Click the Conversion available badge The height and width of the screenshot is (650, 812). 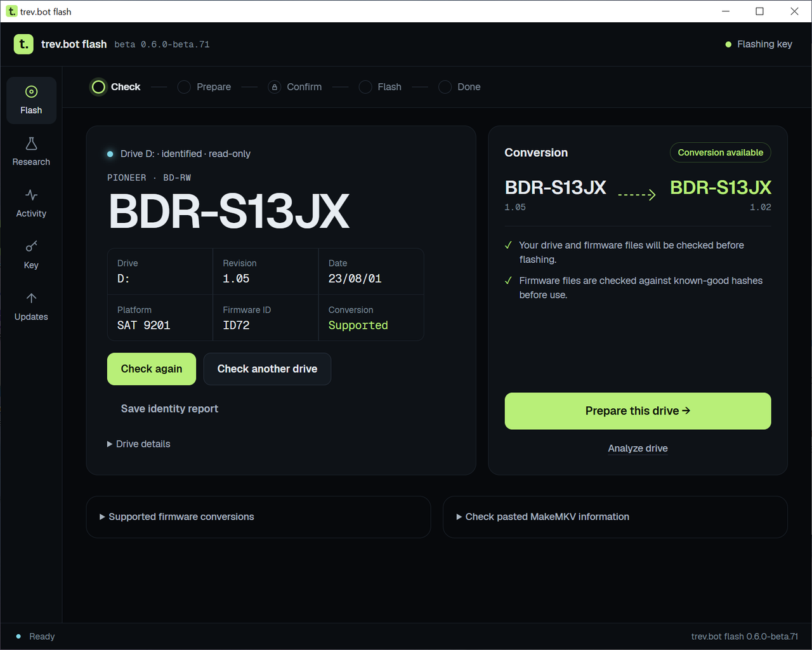(x=721, y=152)
